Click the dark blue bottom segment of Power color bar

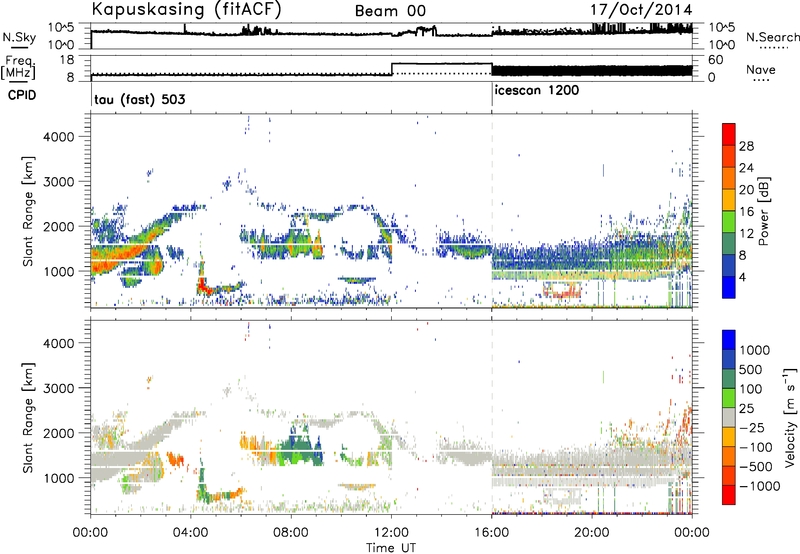(729, 287)
